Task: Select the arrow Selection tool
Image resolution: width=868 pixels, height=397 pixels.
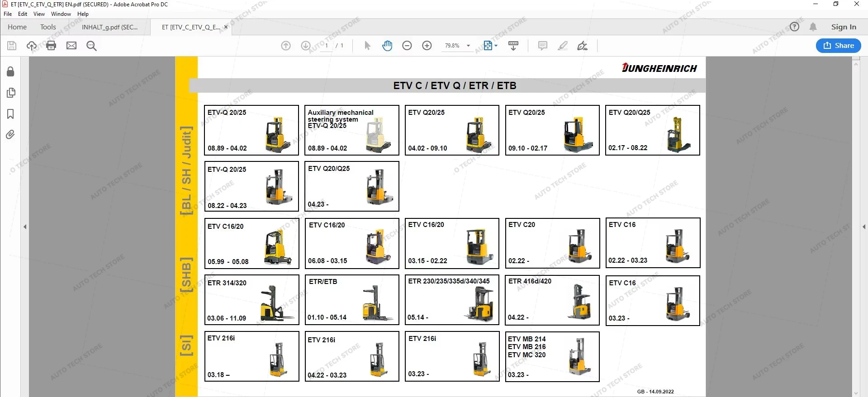Action: pyautogui.click(x=367, y=46)
